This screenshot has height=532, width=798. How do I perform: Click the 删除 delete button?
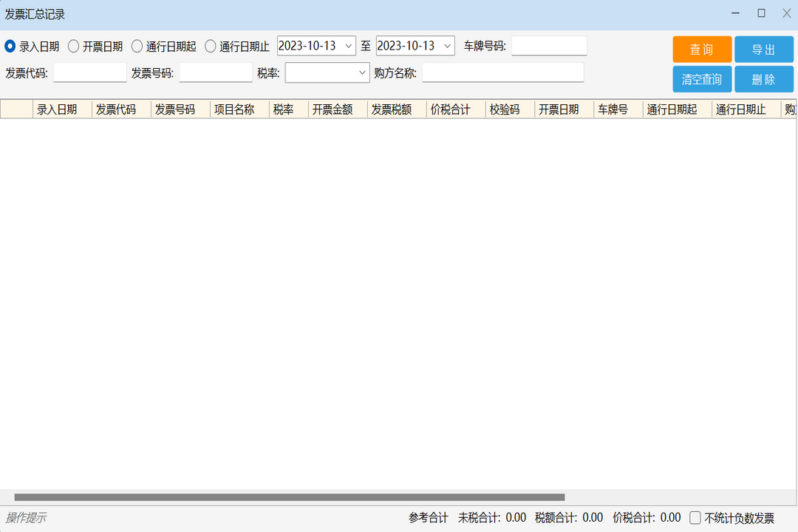point(763,78)
